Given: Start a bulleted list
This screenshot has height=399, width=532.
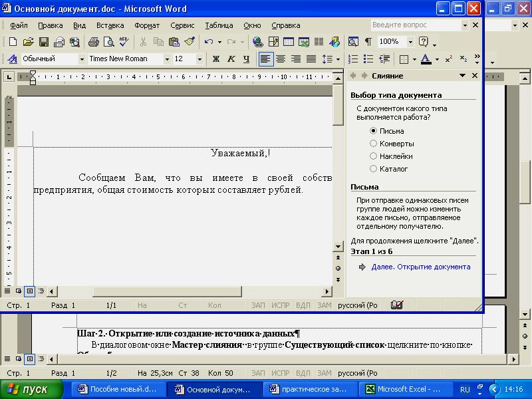Looking at the screenshot, I should click(368, 59).
